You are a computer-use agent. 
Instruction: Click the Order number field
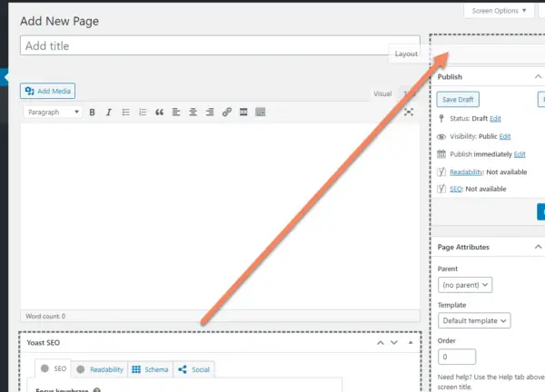(x=457, y=357)
